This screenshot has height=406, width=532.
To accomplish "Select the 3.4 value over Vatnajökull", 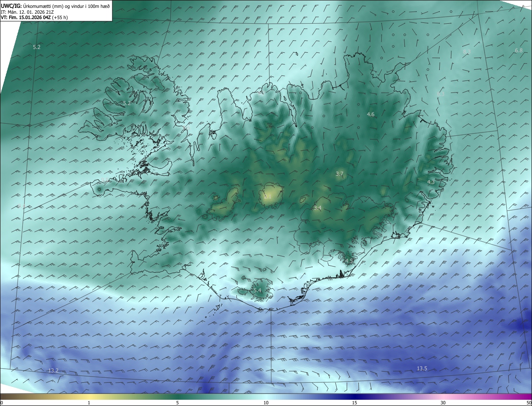I will pos(318,208).
